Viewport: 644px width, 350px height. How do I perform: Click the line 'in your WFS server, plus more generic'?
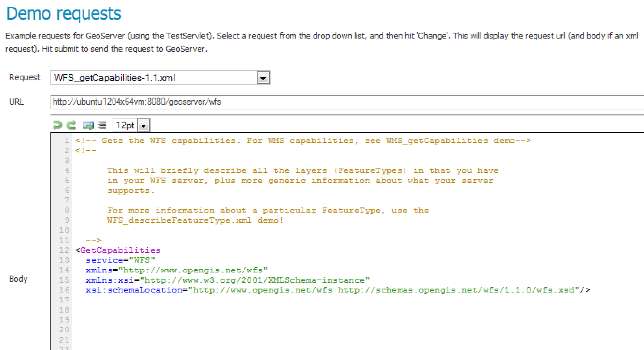pos(300,180)
